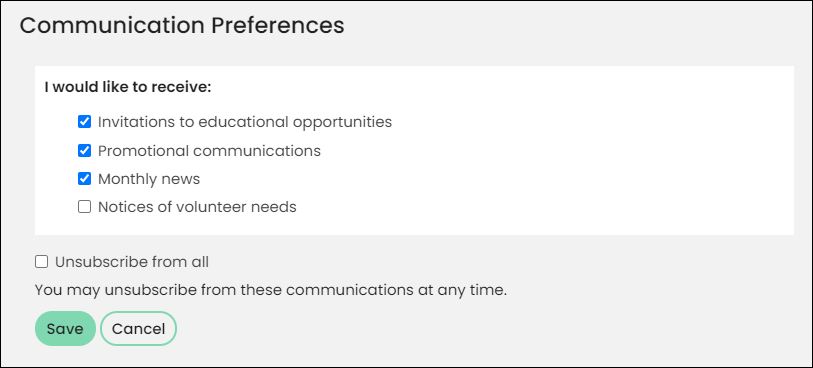813x368 pixels.
Task: Cancel the preference changes
Action: [x=138, y=329]
